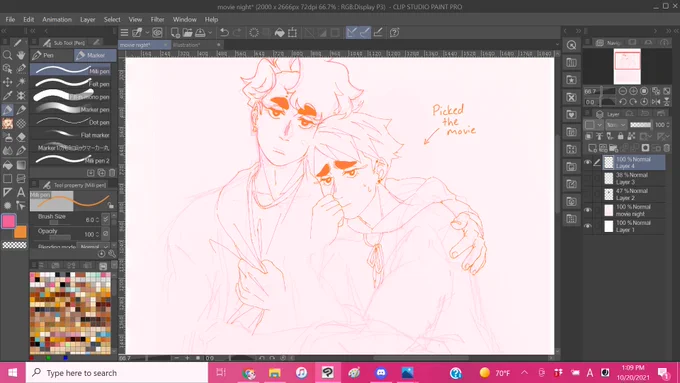Screen dimensions: 680x383
Task: Delete sub tool trash icon
Action: pos(112,173)
